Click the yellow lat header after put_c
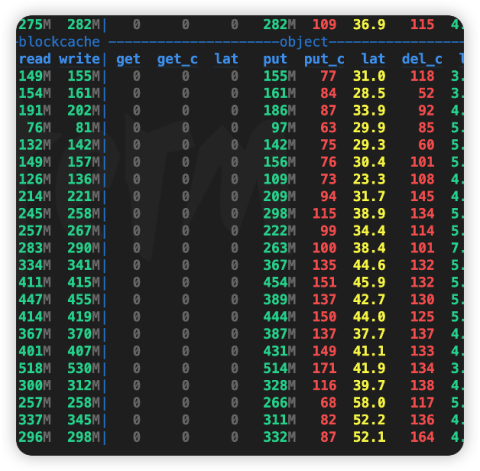The height and width of the screenshot is (471, 480). 373,59
